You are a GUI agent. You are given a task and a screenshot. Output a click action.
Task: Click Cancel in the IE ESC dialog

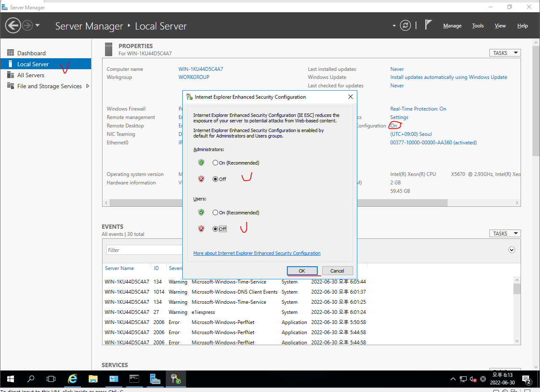click(337, 271)
